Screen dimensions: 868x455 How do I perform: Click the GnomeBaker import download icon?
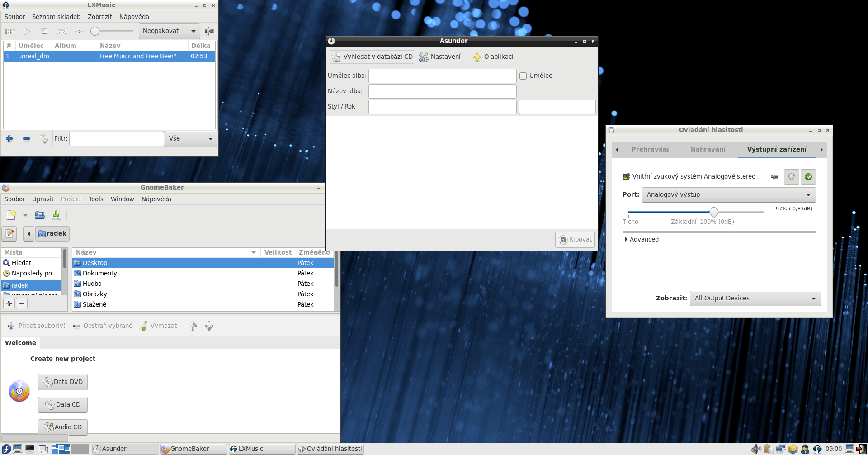point(56,215)
